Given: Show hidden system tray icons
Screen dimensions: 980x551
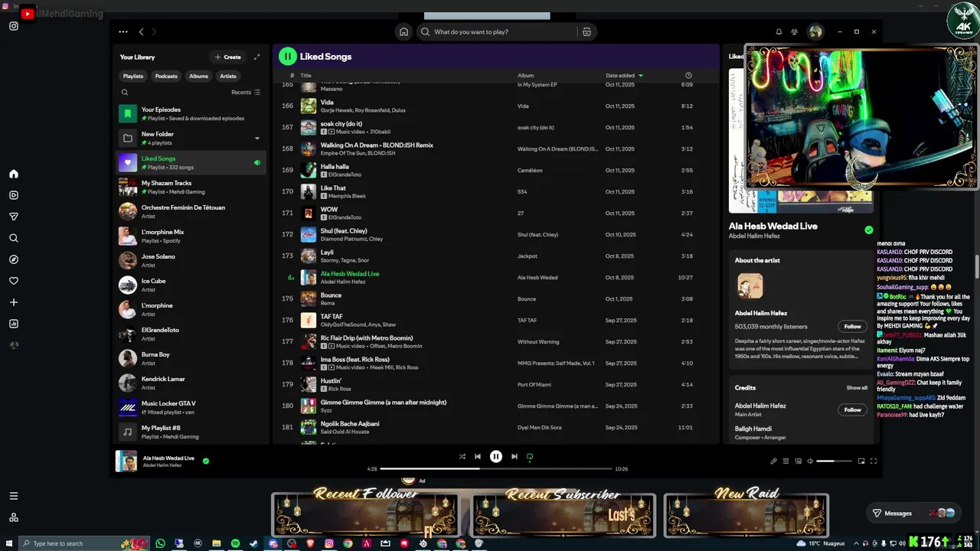Looking at the screenshot, I should (856, 543).
